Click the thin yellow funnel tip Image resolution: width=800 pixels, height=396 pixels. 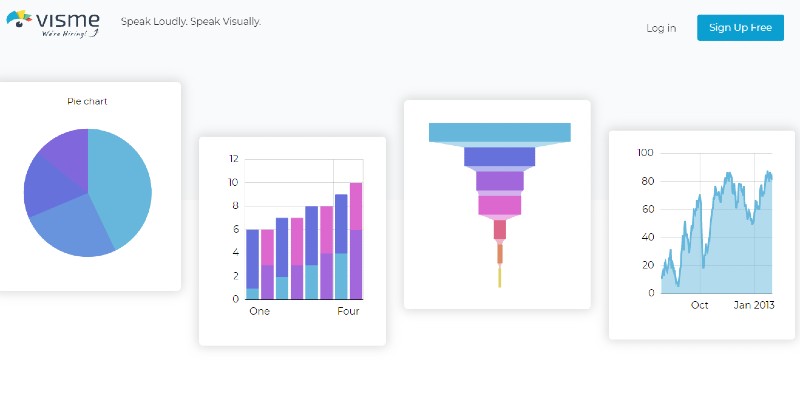click(499, 278)
